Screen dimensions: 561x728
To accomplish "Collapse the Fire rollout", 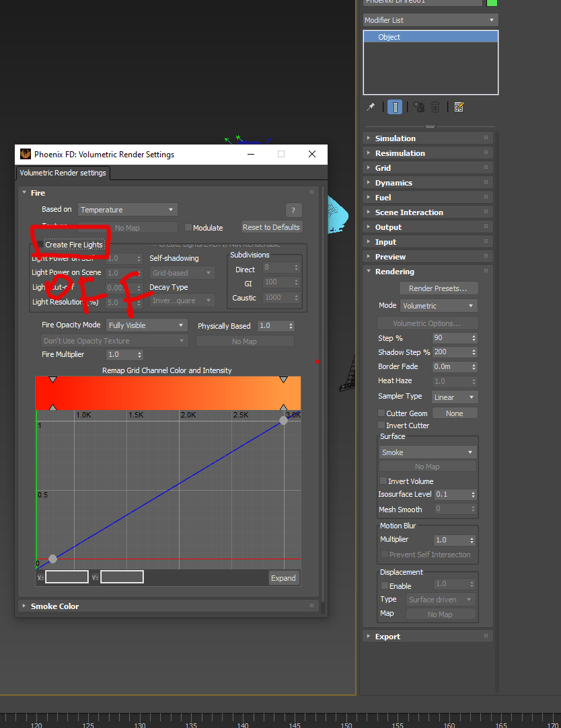I will 168,193.
